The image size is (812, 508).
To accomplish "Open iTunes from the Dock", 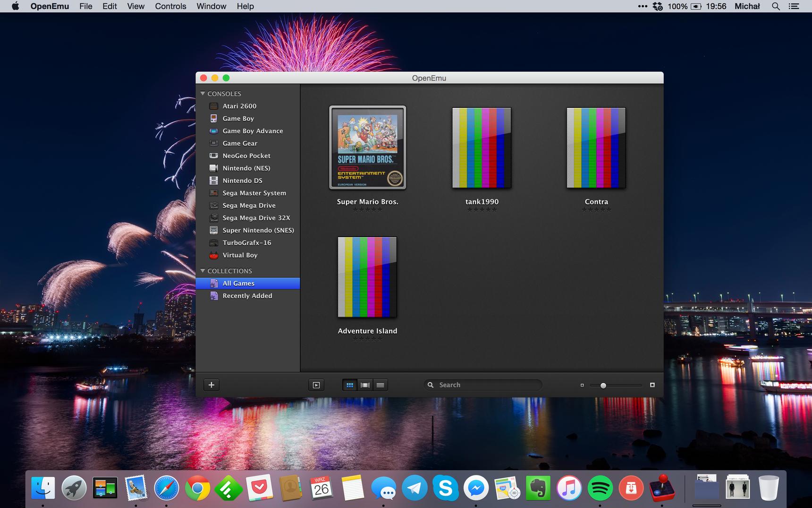I will tap(569, 488).
